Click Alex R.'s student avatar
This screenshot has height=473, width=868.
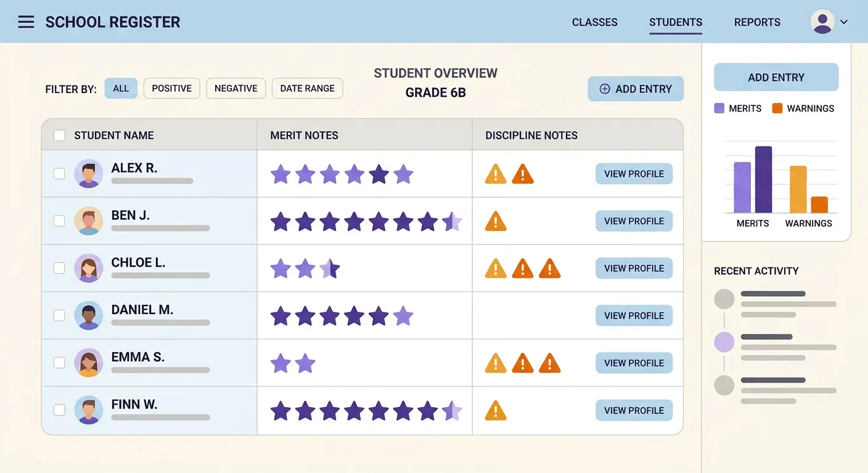point(88,174)
